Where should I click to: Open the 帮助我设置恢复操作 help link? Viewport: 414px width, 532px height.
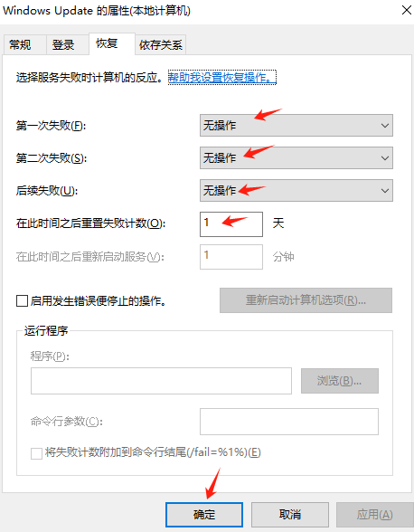[222, 78]
